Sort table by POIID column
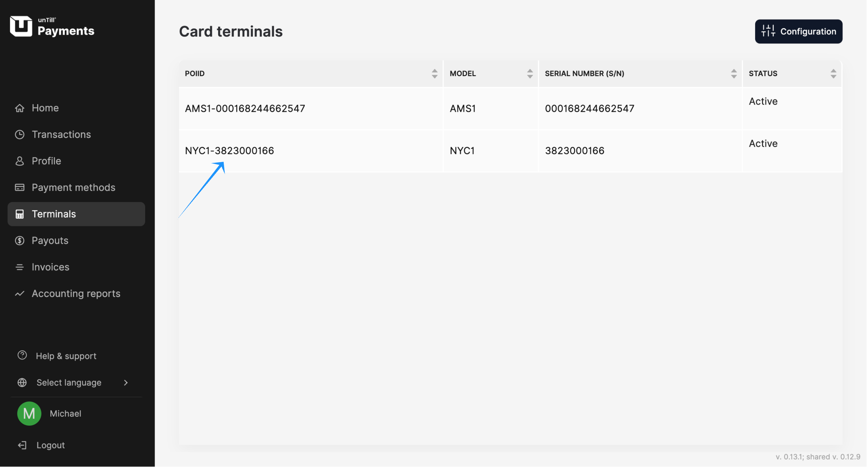This screenshot has height=467, width=868. [x=435, y=74]
